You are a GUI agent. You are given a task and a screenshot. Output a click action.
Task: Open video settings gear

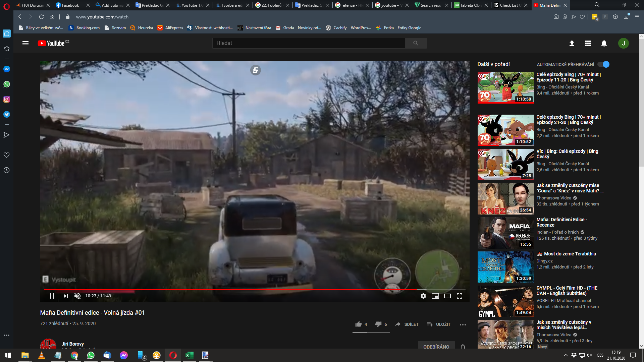423,296
